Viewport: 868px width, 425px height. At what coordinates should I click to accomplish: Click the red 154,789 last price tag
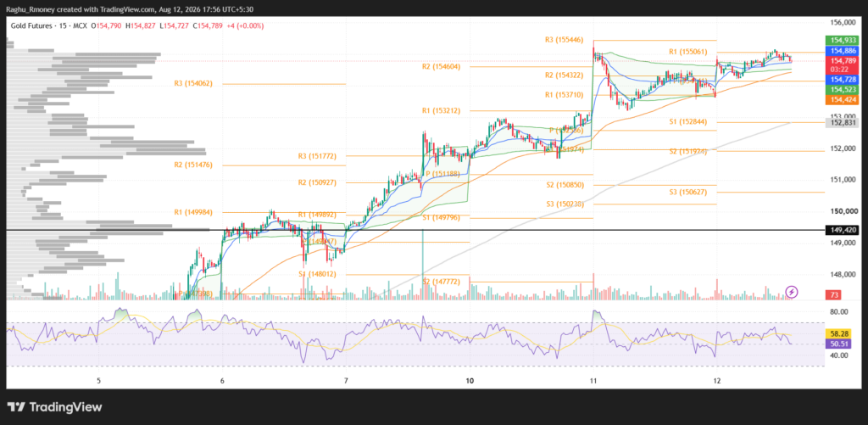(x=842, y=60)
